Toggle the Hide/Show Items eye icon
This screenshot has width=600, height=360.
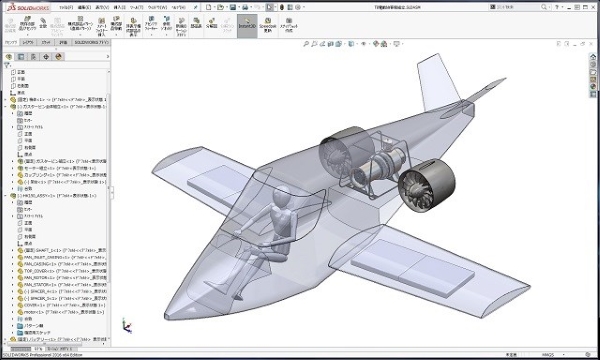364,44
